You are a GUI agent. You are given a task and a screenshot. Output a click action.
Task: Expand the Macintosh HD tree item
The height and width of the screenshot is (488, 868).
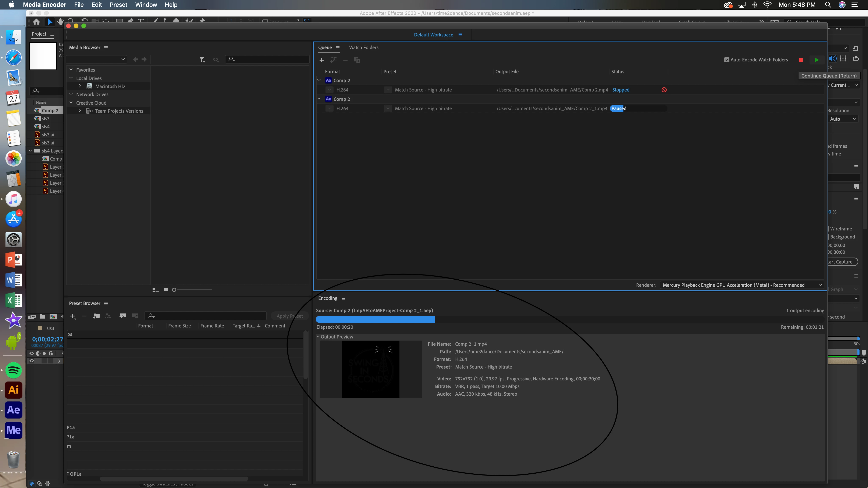point(80,86)
